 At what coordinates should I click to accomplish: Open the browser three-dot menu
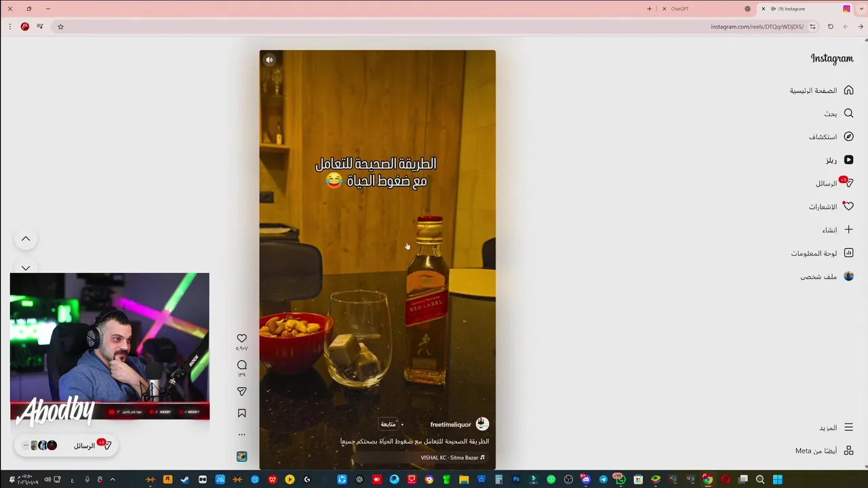coord(9,26)
